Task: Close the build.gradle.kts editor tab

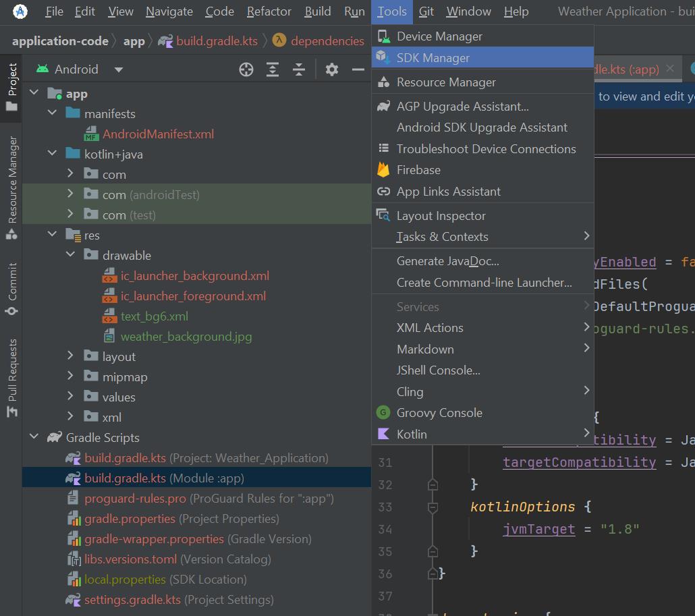Action: [x=669, y=69]
